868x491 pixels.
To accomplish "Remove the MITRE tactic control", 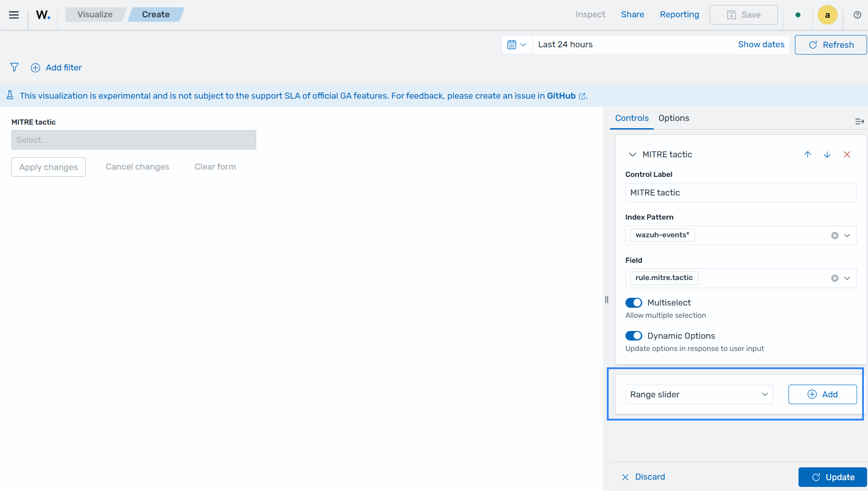I will click(847, 155).
